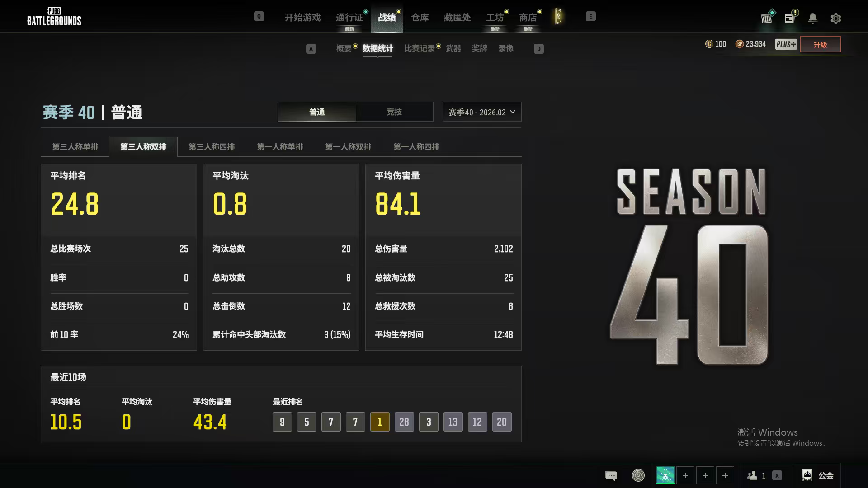
Task: Click the glowing yellow ticket icon
Action: tap(558, 17)
